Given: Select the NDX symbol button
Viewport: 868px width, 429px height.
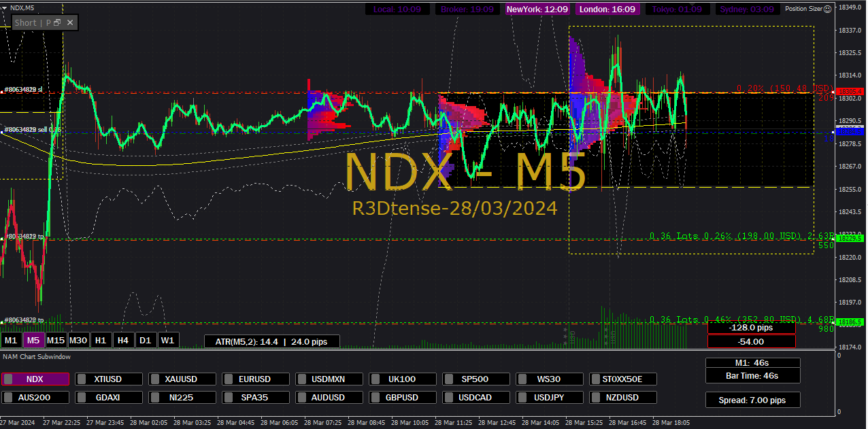Looking at the screenshot, I should (35, 379).
